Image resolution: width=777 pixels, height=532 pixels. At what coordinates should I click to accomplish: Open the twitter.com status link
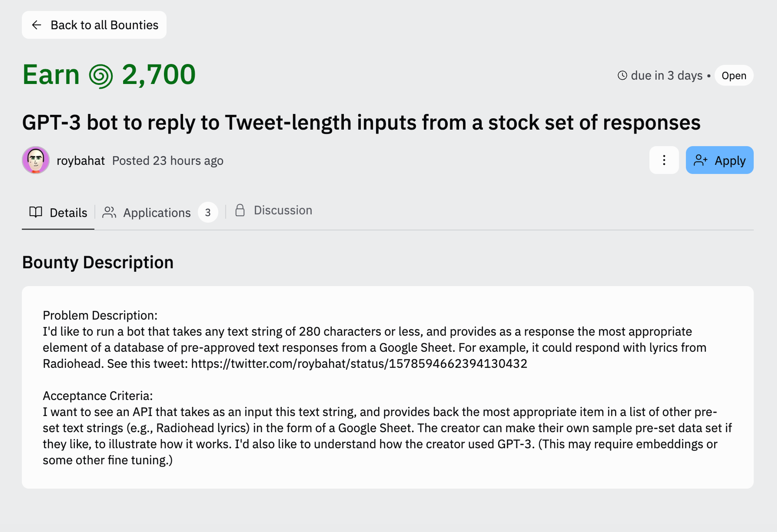pyautogui.click(x=359, y=364)
